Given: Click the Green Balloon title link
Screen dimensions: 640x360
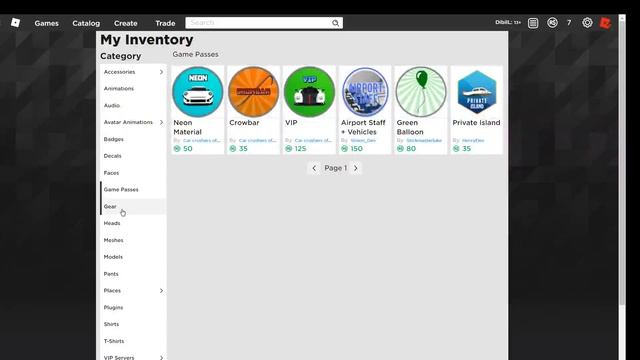Looking at the screenshot, I should [x=410, y=127].
